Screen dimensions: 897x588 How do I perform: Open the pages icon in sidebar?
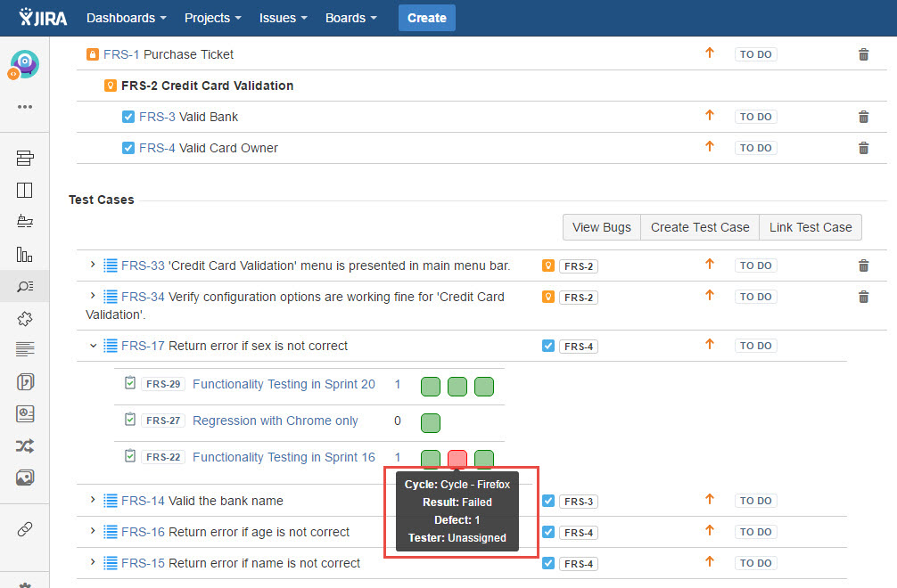[x=25, y=381]
